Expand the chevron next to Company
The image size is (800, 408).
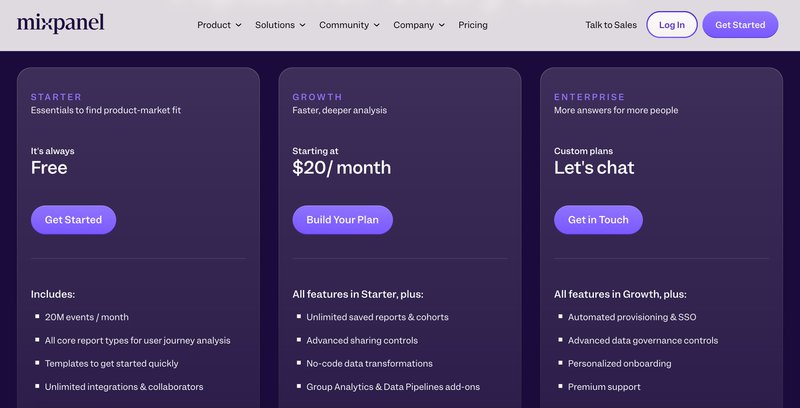(442, 25)
